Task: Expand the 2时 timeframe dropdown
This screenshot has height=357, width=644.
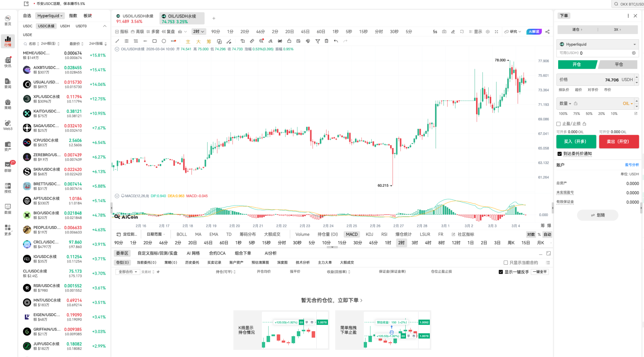Action: coord(199,32)
